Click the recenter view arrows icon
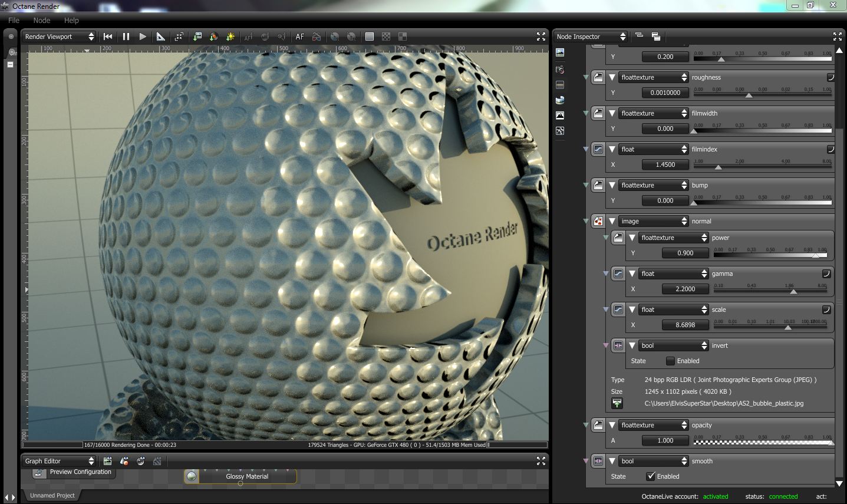Viewport: 847px width, 504px height. pyautogui.click(x=179, y=37)
